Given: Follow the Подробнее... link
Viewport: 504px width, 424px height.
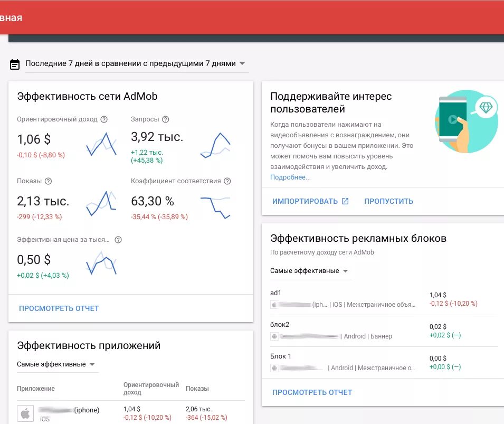Looking at the screenshot, I should pos(290,177).
